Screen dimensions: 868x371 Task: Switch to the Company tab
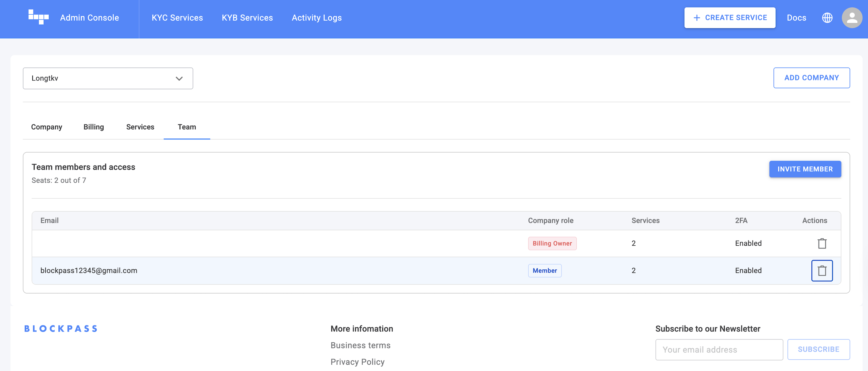pos(47,127)
